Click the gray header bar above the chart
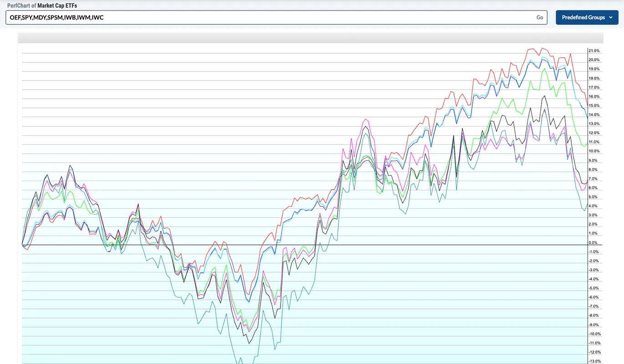This screenshot has width=624, height=364. click(311, 38)
